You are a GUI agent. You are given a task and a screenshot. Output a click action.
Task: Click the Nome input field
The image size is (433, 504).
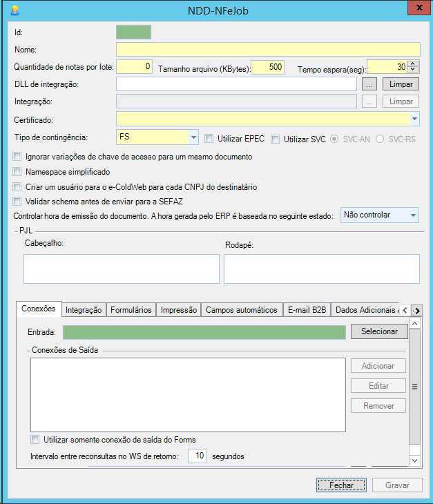tap(268, 50)
